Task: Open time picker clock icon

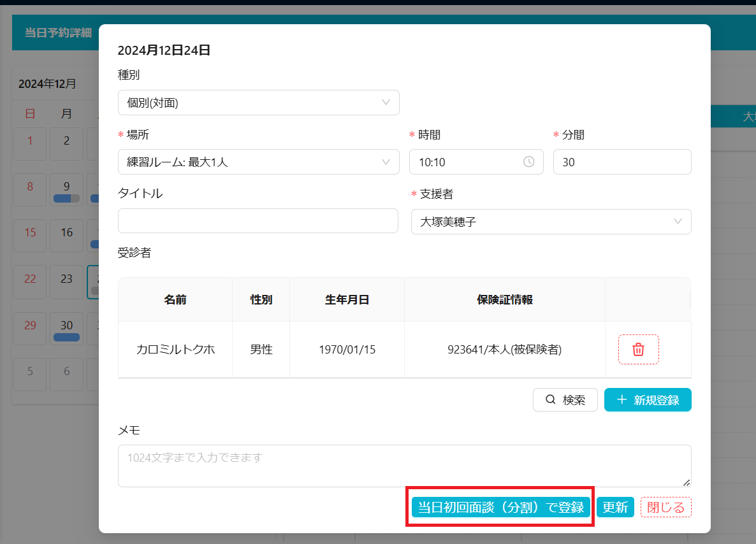Action: tap(528, 162)
